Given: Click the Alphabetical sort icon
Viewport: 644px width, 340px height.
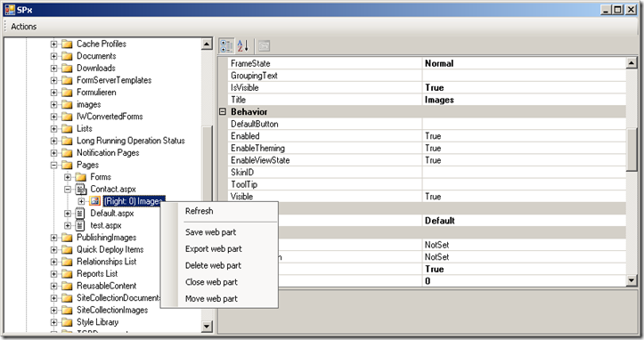Looking at the screenshot, I should click(243, 45).
